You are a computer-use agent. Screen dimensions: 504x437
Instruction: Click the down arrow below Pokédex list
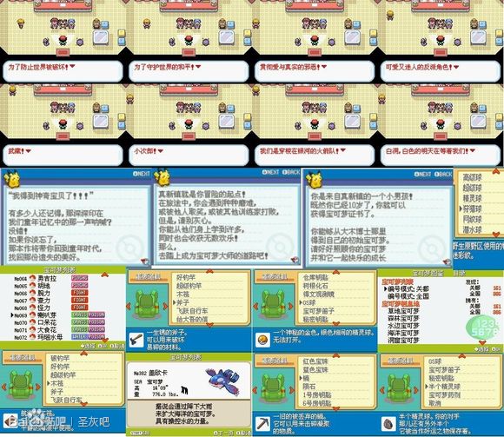[105, 340]
